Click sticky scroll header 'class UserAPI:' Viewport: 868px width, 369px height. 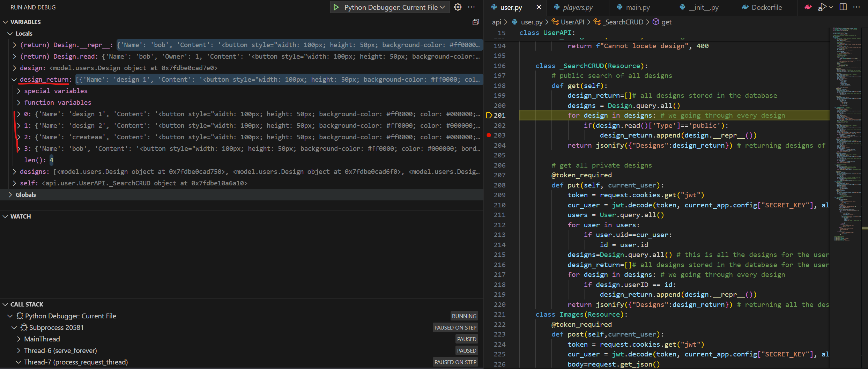click(547, 32)
